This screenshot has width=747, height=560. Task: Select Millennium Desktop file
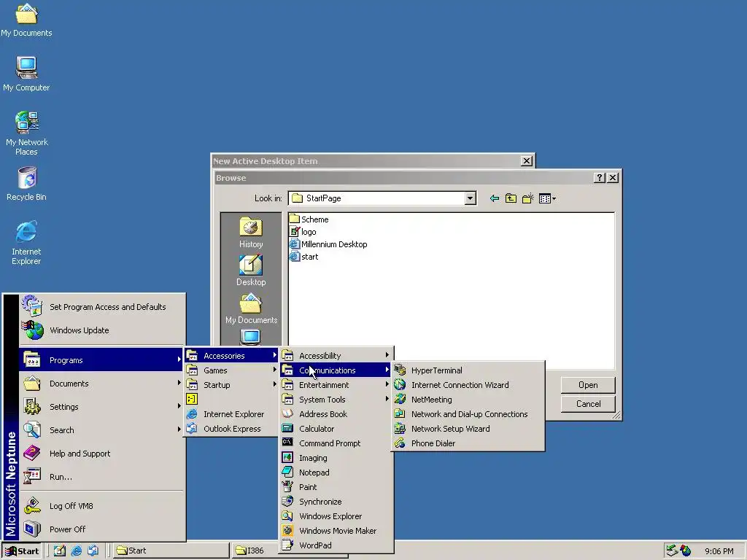328,244
